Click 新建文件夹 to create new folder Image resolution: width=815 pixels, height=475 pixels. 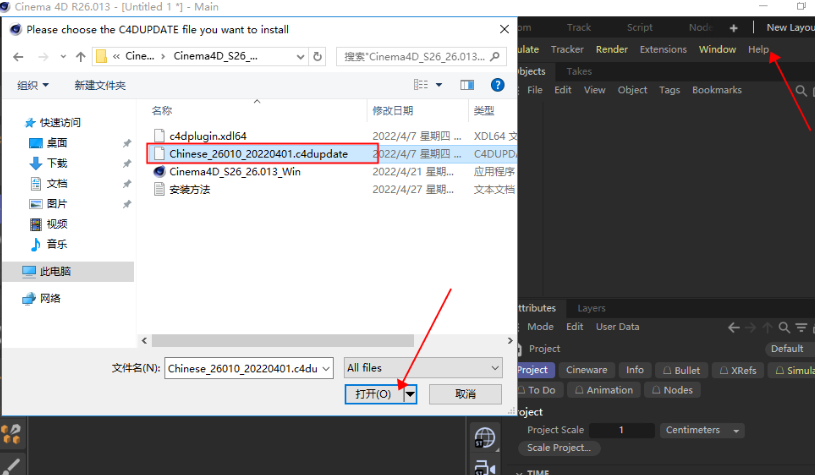[x=100, y=85]
